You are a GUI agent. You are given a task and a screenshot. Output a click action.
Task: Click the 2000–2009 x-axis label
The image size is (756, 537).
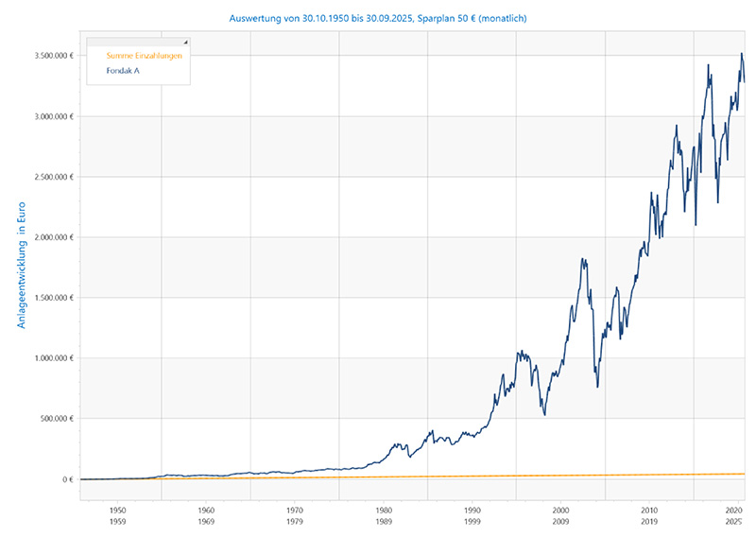[560, 513]
